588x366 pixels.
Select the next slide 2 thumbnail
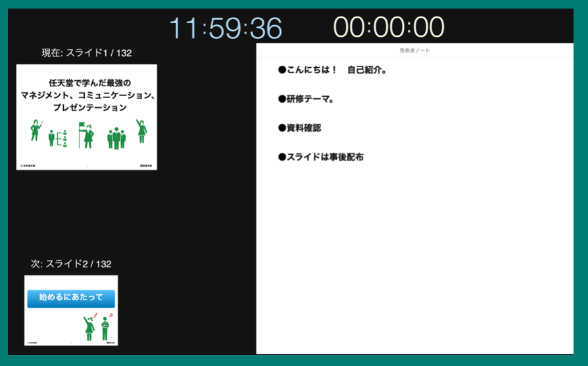pyautogui.click(x=71, y=311)
